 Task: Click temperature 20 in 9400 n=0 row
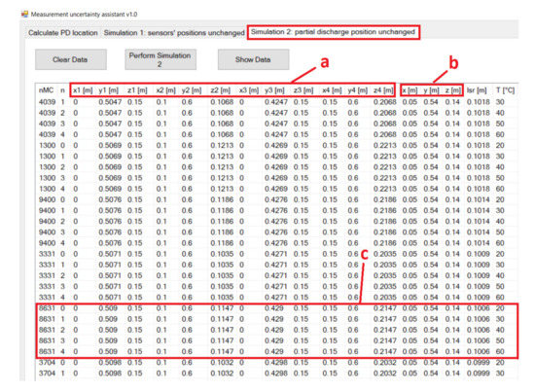[500, 199]
